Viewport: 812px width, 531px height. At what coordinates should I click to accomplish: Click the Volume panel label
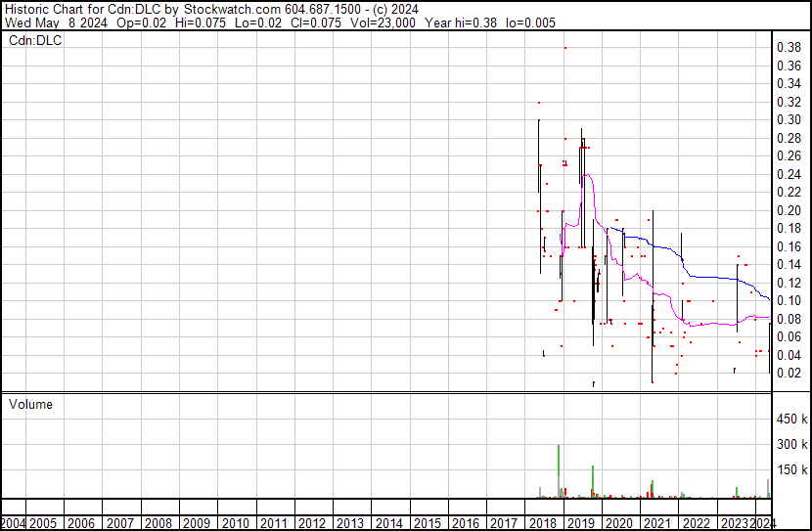tap(30, 404)
